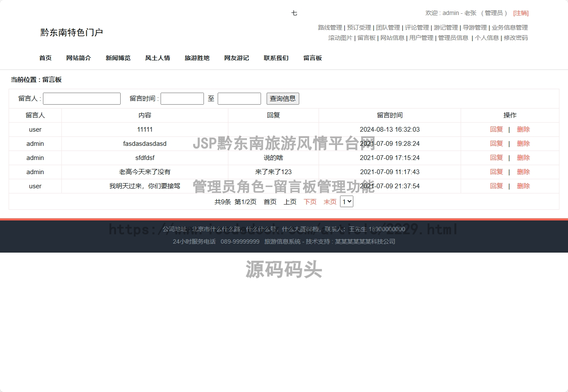Delete the fasdasdasdasd message
Image resolution: width=568 pixels, height=392 pixels.
coord(523,144)
